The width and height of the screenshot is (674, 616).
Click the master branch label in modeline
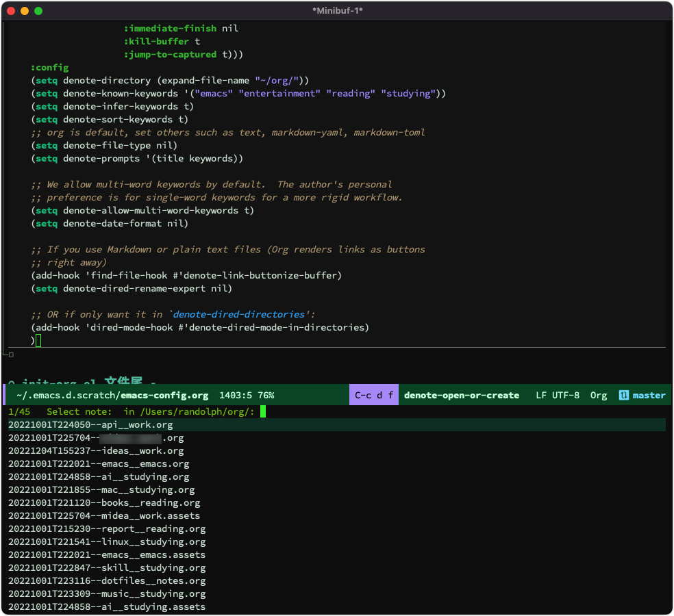point(649,395)
